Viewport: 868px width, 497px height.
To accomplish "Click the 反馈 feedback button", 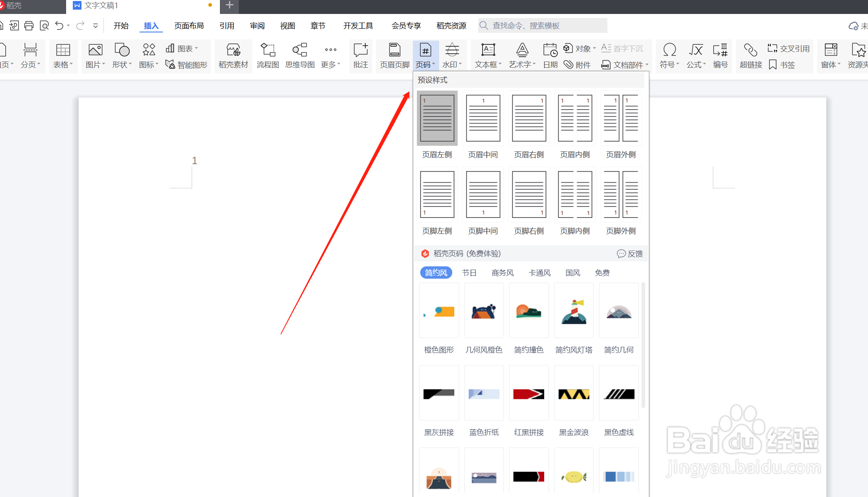I will pyautogui.click(x=630, y=254).
